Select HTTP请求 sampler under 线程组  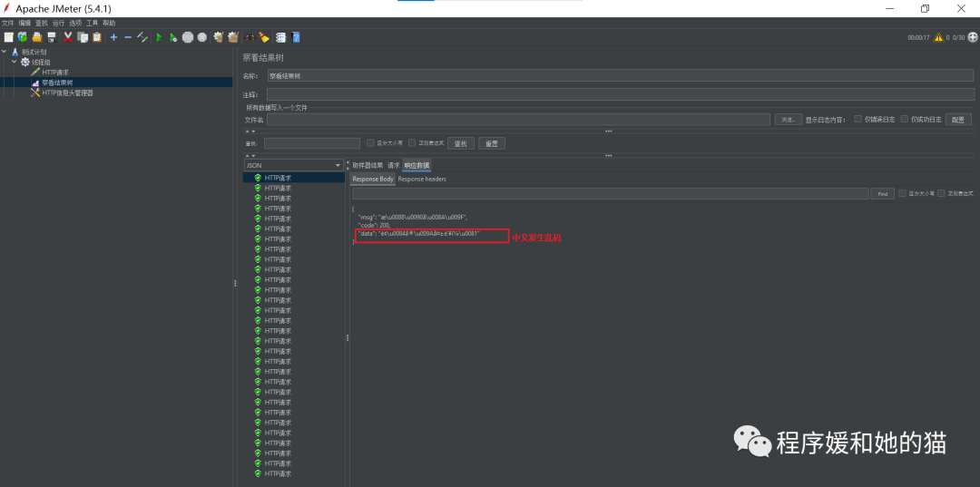55,73
